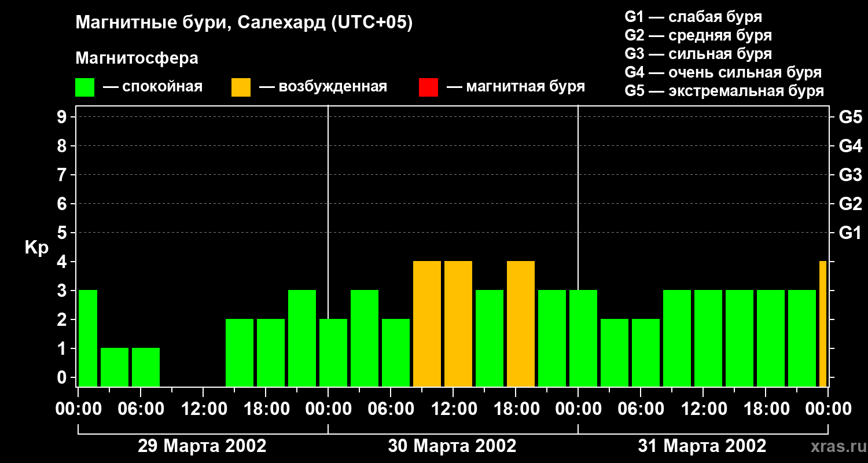
Task: Click the red 'магнитная буря' legend swatch
Action: tap(428, 87)
